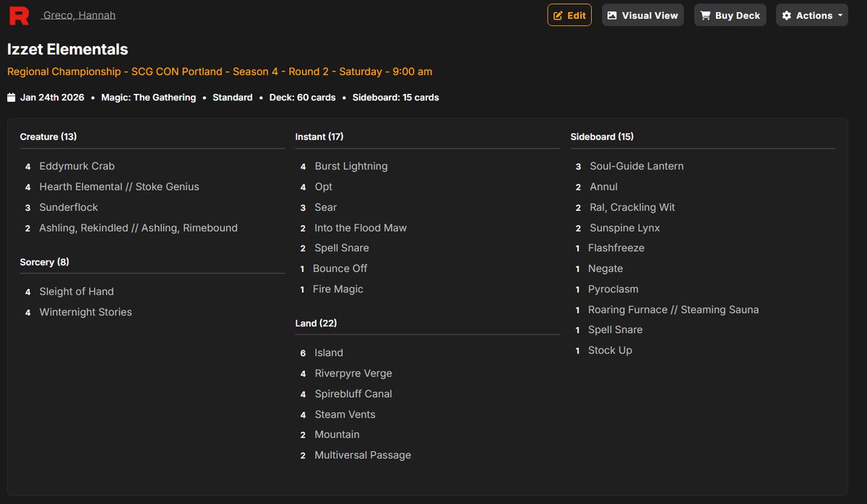Image resolution: width=867 pixels, height=504 pixels.
Task: Select the Sunderflock card entry
Action: (69, 207)
